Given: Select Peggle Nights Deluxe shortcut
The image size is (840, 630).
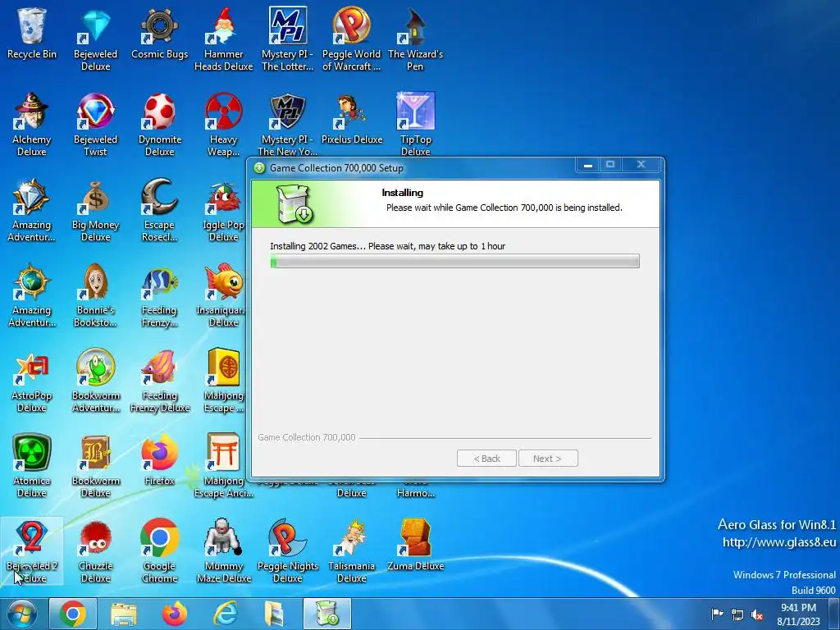Looking at the screenshot, I should point(288,551).
